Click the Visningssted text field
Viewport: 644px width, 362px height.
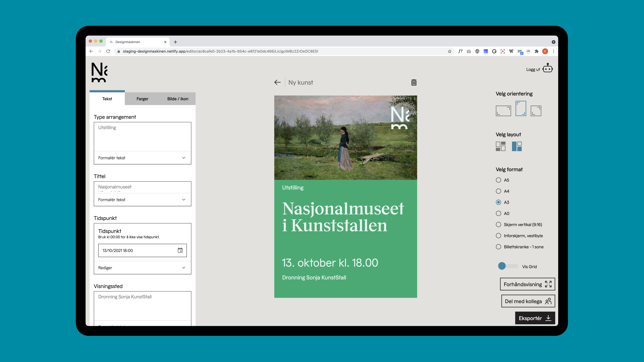pyautogui.click(x=143, y=306)
